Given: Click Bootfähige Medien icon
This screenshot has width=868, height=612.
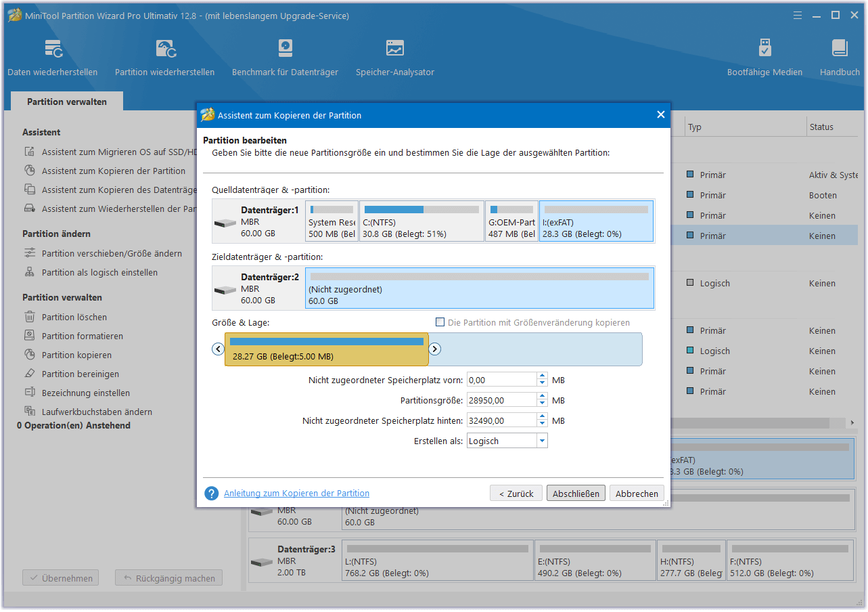Looking at the screenshot, I should point(764,49).
